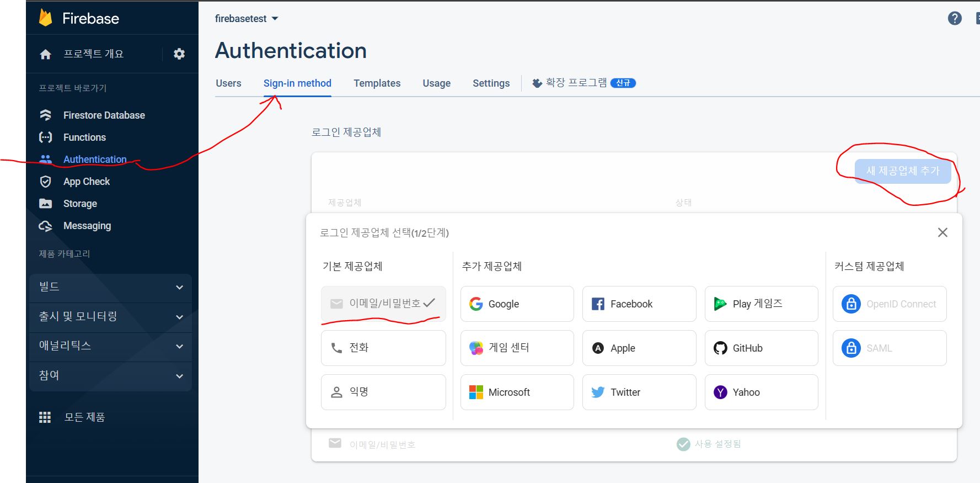Image resolution: width=980 pixels, height=483 pixels.
Task: Switch to the Sign-in method tab
Action: (x=297, y=83)
